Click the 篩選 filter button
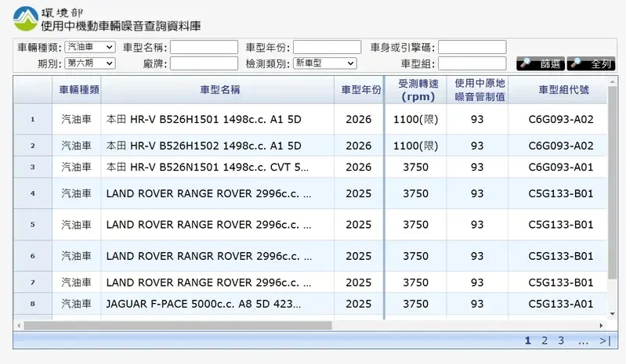 pos(541,63)
